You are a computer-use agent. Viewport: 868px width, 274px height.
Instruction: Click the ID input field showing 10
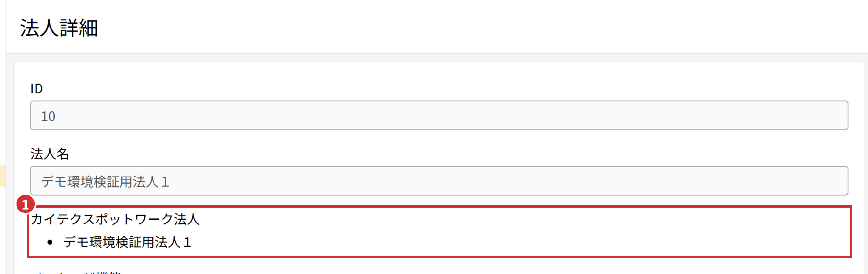[x=439, y=115]
